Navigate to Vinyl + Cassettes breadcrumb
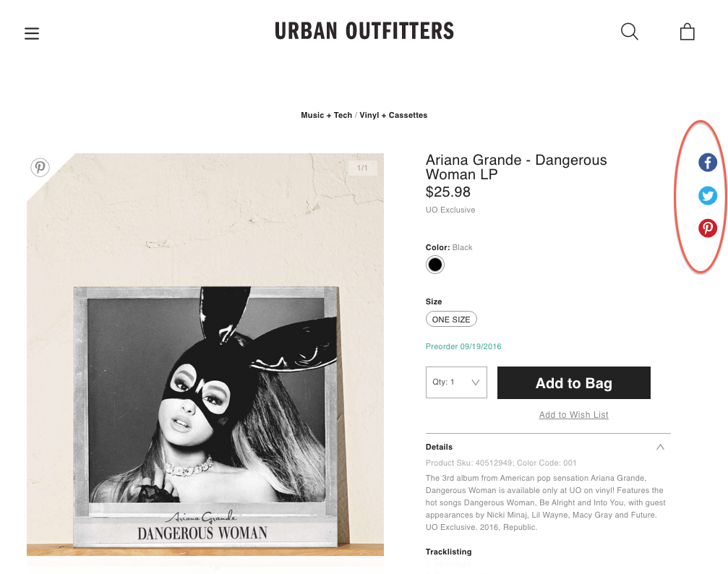This screenshot has height=574, width=728. click(x=393, y=115)
